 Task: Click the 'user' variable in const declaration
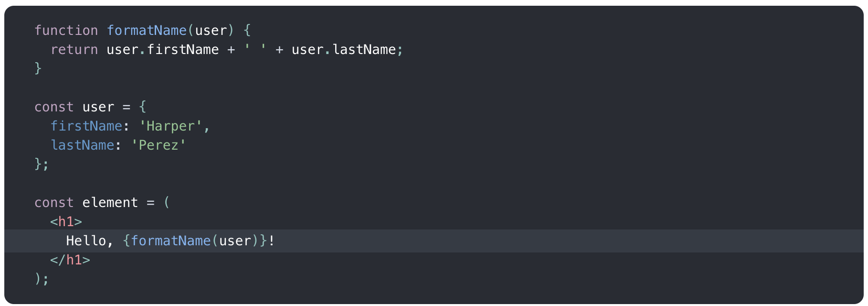click(98, 107)
